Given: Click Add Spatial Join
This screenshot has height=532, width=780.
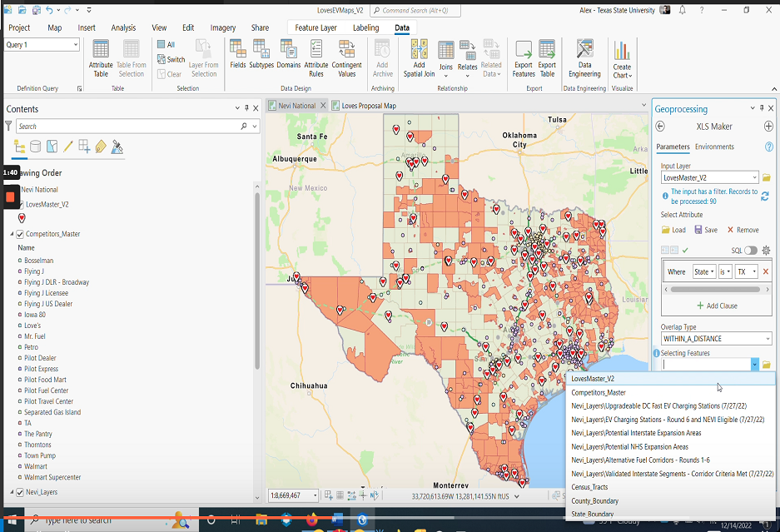Looking at the screenshot, I should (419, 58).
